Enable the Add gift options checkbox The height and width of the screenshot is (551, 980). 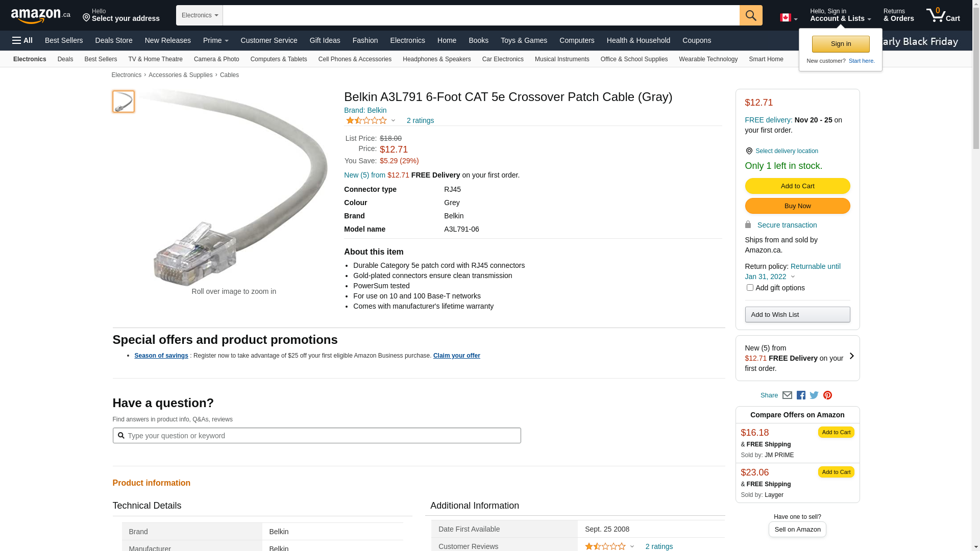(x=750, y=288)
